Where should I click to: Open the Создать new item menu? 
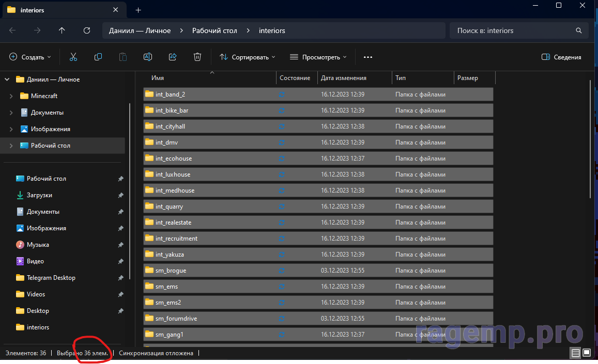pyautogui.click(x=30, y=57)
